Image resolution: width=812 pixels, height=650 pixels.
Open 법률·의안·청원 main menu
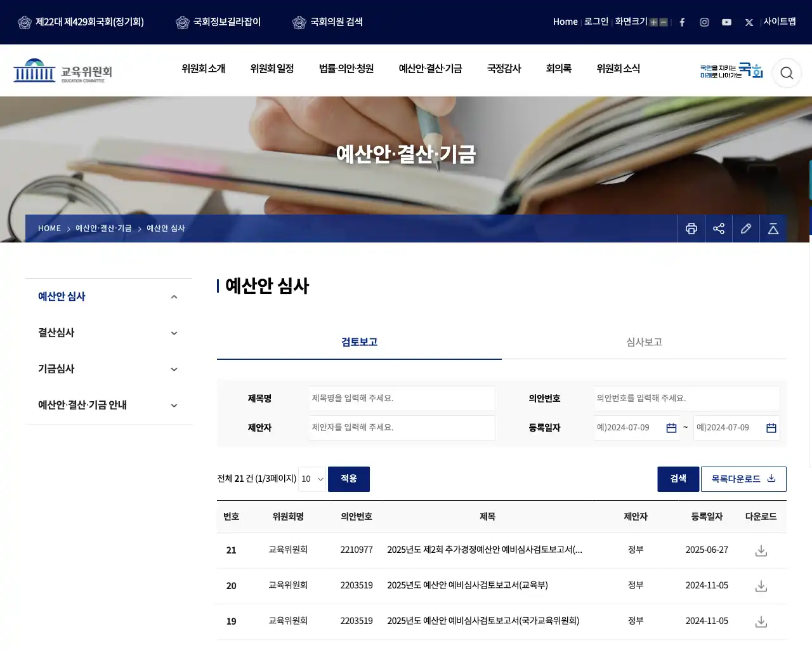[346, 69]
